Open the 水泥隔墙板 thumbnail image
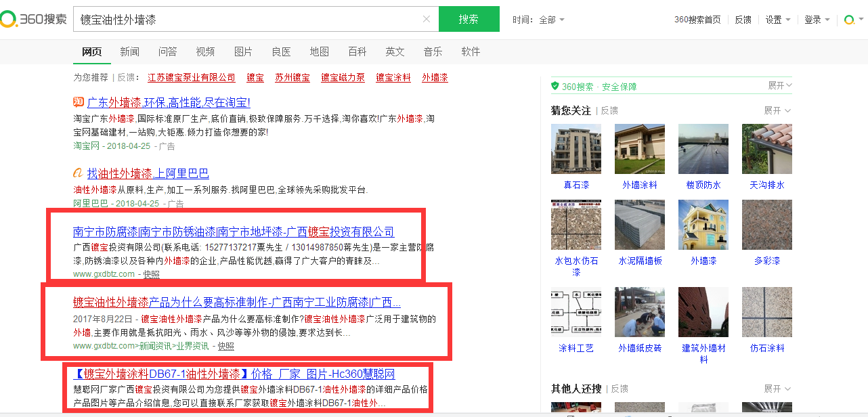Image resolution: width=868 pixels, height=417 pixels. [x=640, y=225]
